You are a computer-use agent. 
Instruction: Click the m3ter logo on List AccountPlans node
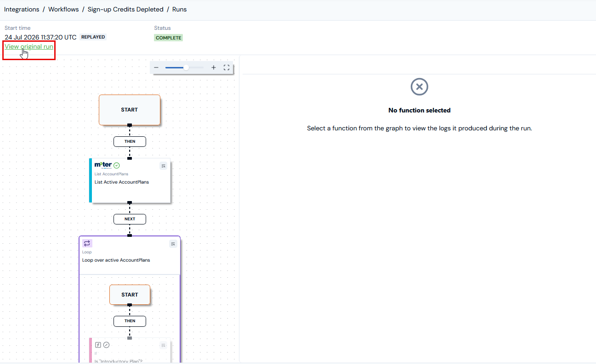point(103,165)
